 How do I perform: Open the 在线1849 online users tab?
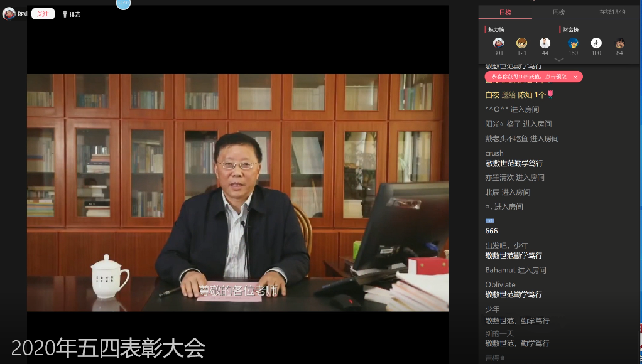614,12
